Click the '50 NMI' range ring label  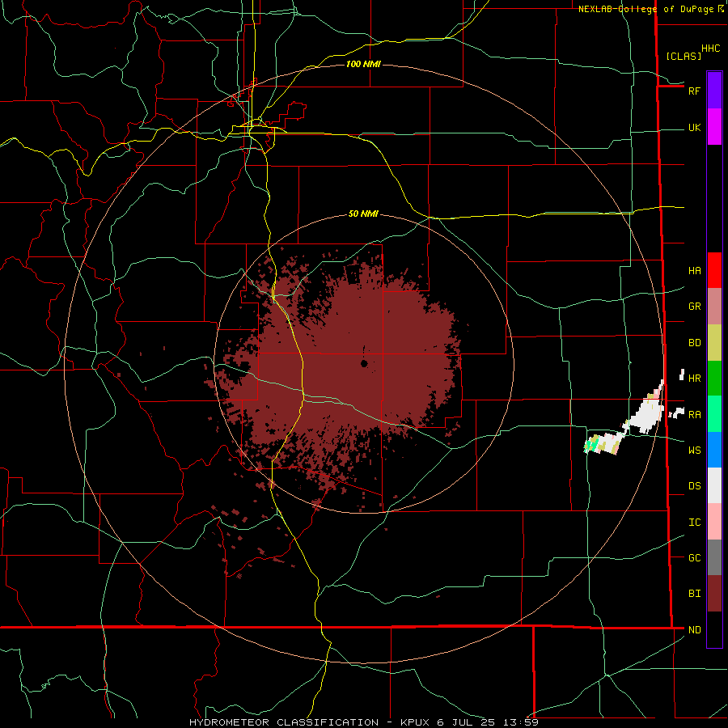(363, 214)
